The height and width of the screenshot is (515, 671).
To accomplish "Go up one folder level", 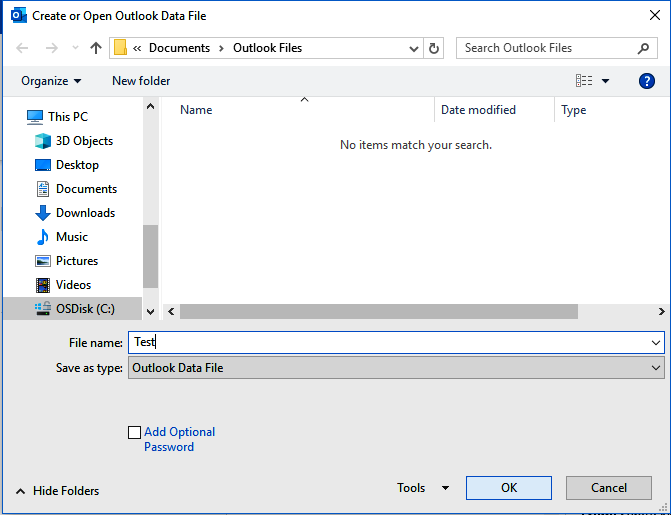I will [96, 48].
